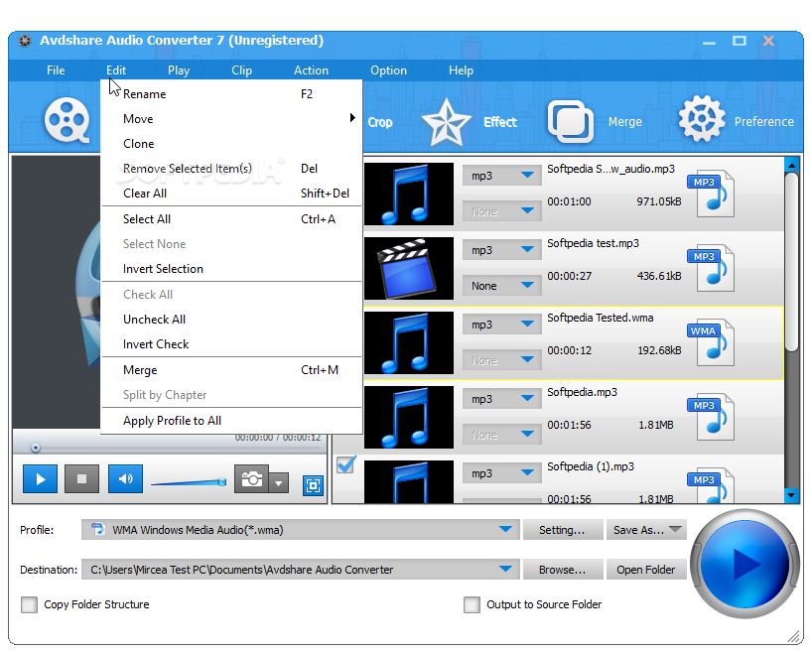Choose Apply Profile to All
This screenshot has height=653, width=812.
click(231, 421)
